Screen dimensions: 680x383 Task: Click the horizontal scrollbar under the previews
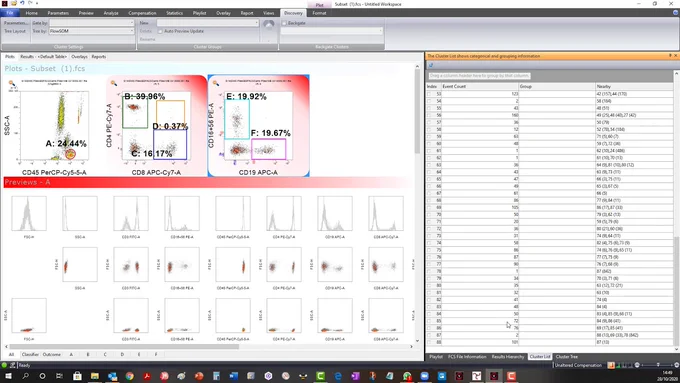(124, 347)
